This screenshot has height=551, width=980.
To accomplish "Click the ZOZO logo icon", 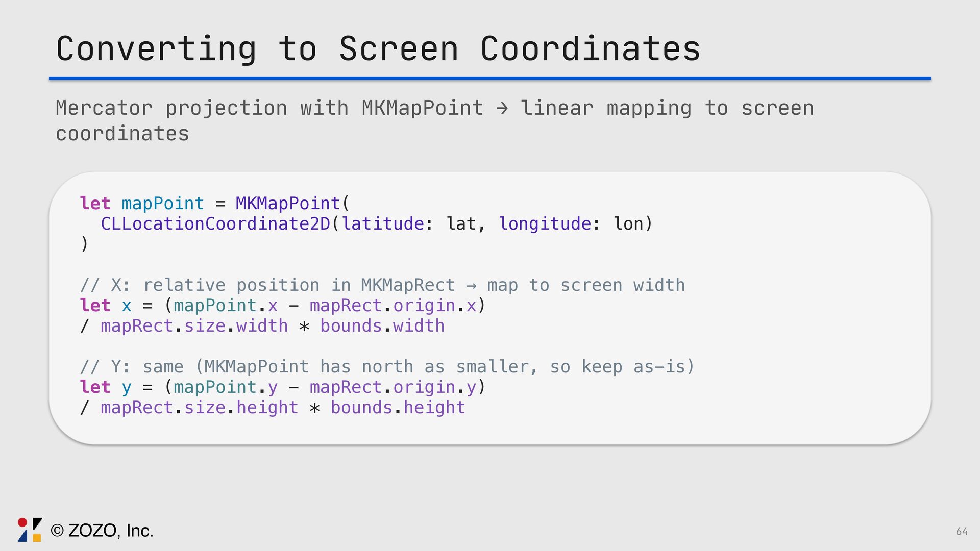I will [x=30, y=530].
